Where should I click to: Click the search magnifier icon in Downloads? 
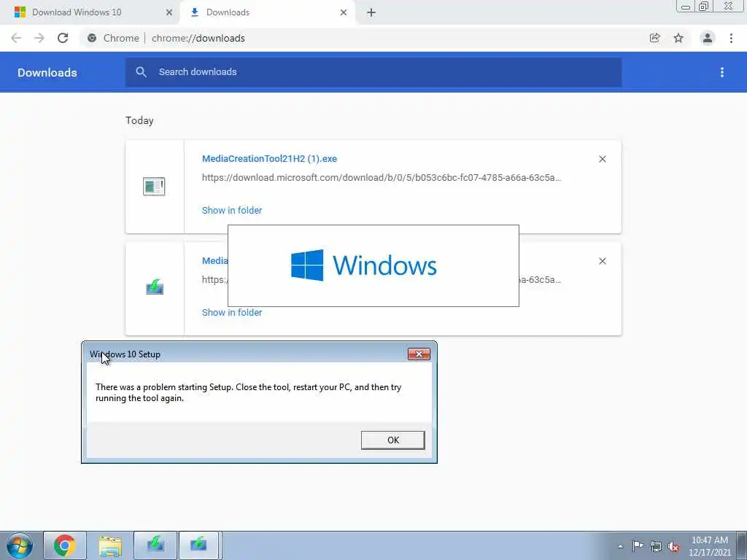(141, 72)
